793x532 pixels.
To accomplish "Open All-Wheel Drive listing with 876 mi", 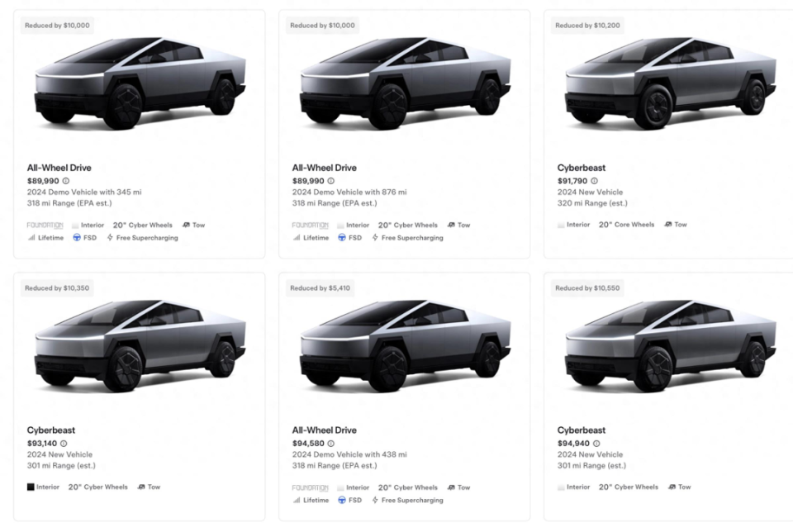I will (x=324, y=168).
